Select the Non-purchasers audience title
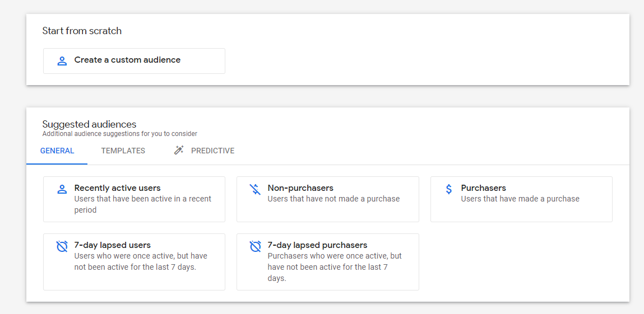The image size is (644, 314). pyautogui.click(x=300, y=188)
